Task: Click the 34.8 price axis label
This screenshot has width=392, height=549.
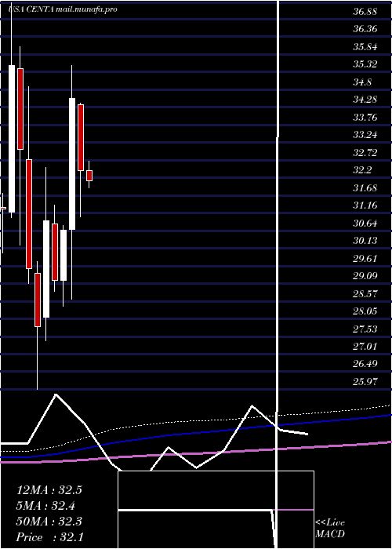Action: (362, 82)
